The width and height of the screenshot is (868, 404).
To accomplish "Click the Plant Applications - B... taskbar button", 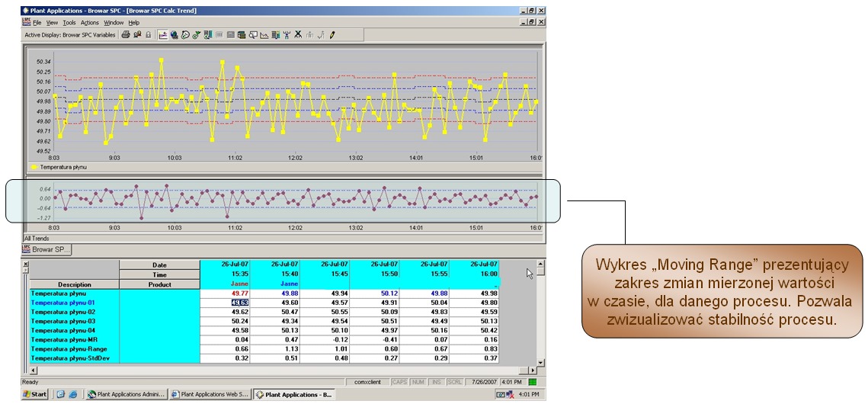I will [x=294, y=395].
